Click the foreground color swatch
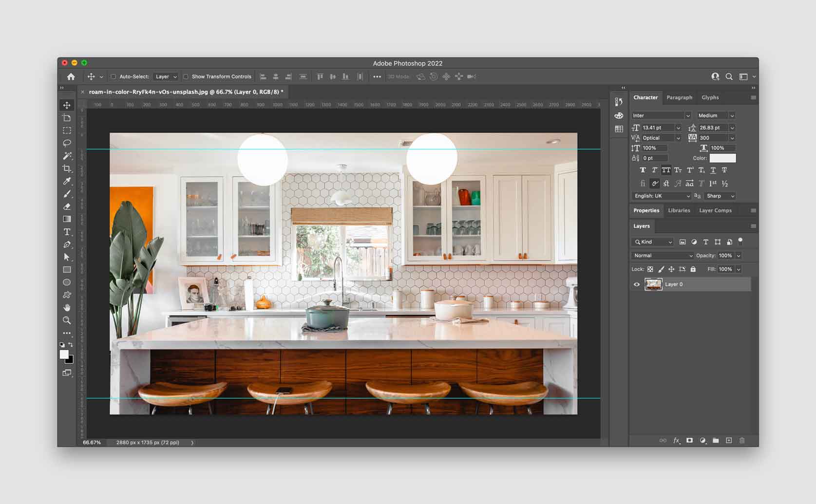Screen dimensions: 816x504 click(x=64, y=355)
